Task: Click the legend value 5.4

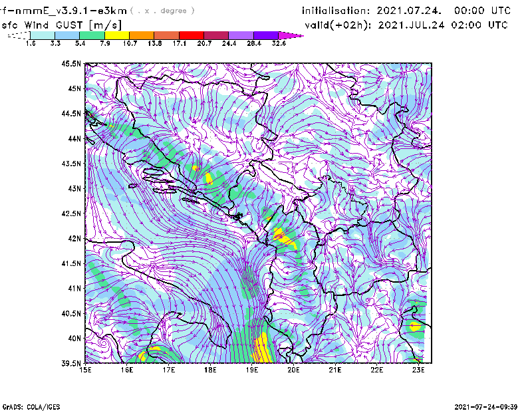Action: tap(80, 43)
